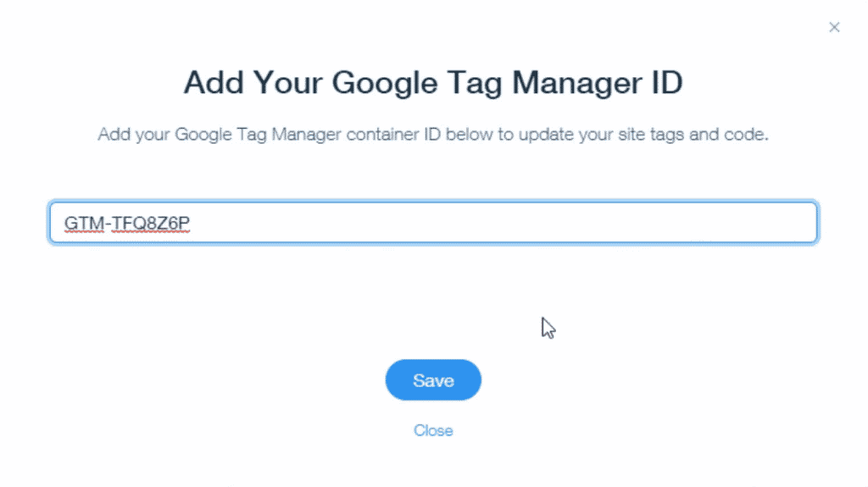Select the 'Add Your Google Tag Manager ID' heading

click(x=433, y=83)
